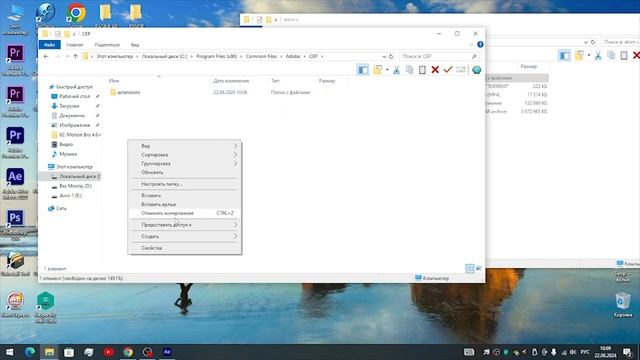Click the red X Delete icon in CEP window
Viewport: 640px width, 360px height.
pyautogui.click(x=435, y=70)
